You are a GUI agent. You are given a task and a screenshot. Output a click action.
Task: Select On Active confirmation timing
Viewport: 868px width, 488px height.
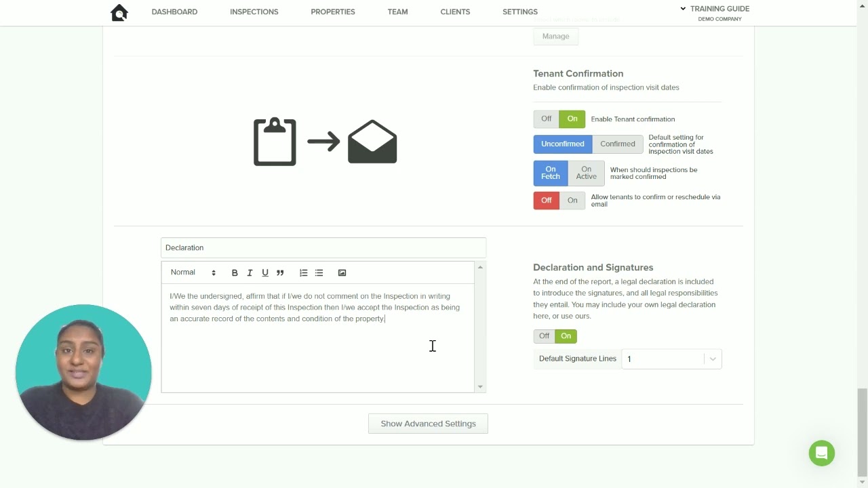pyautogui.click(x=587, y=173)
